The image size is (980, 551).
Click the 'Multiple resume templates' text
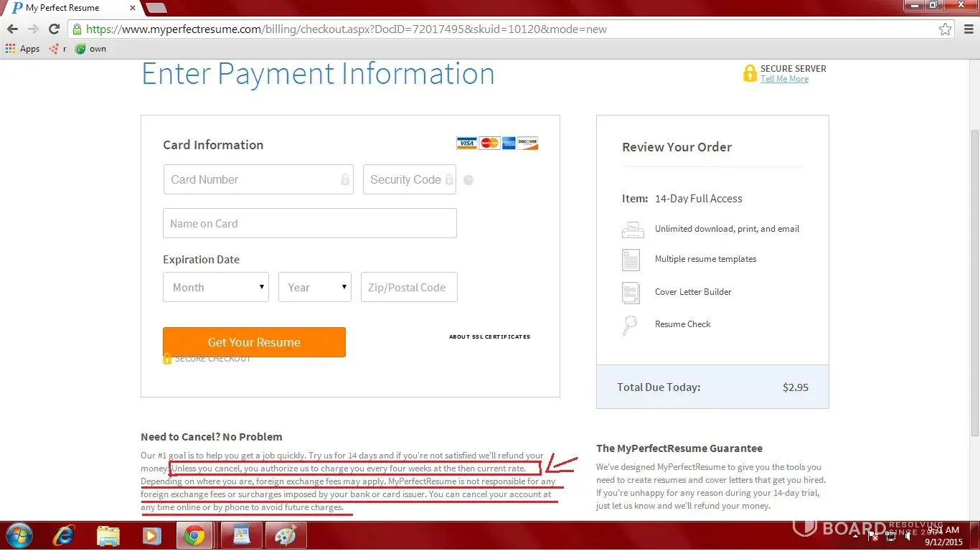pyautogui.click(x=705, y=259)
